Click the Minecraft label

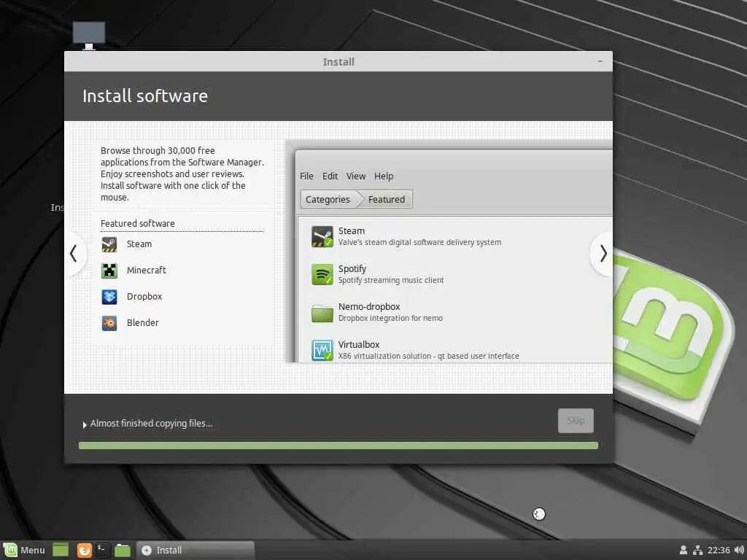pyautogui.click(x=146, y=271)
